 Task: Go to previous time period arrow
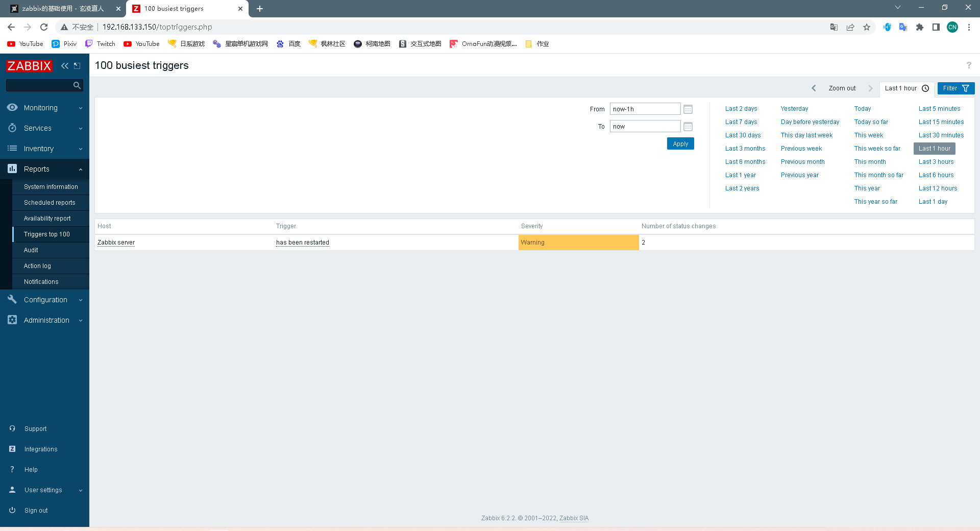[814, 88]
